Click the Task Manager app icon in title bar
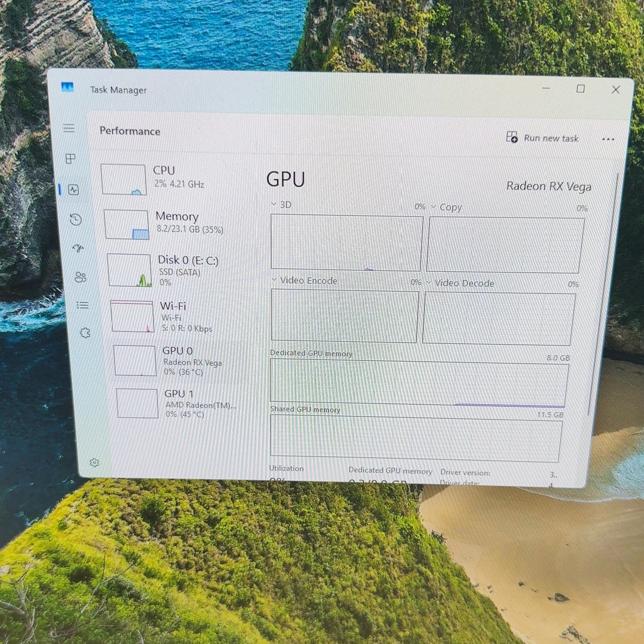 pos(67,87)
